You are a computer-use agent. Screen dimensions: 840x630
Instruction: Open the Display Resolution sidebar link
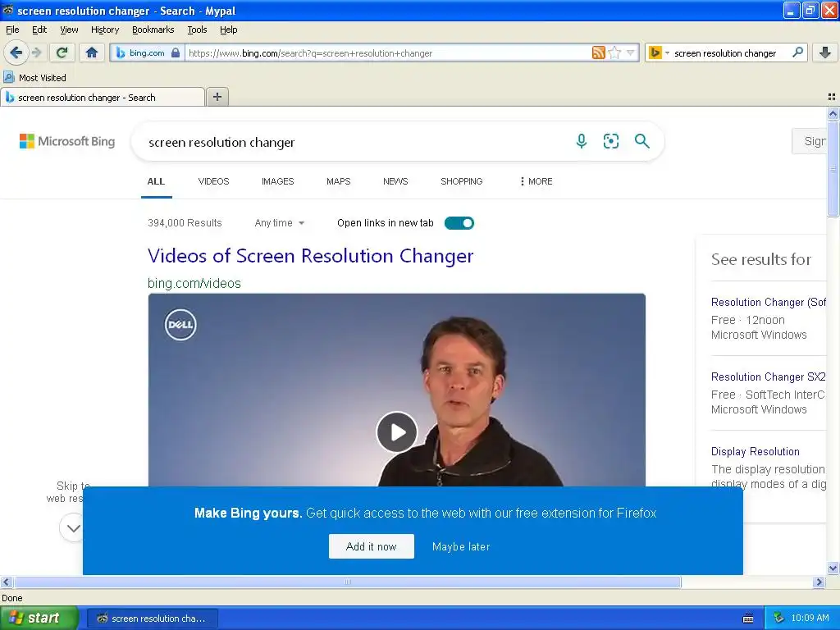[x=756, y=451]
